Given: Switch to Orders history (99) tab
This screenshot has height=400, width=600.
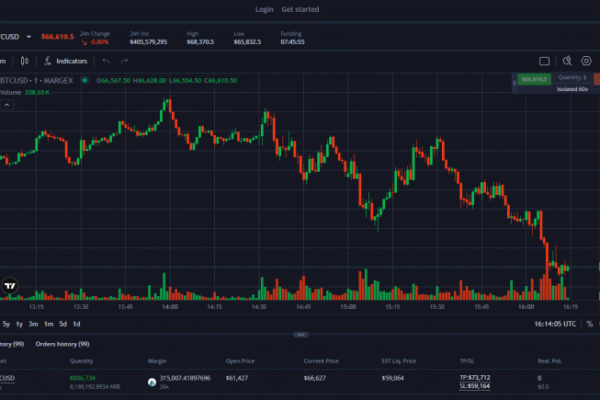Looking at the screenshot, I should pyautogui.click(x=63, y=343).
